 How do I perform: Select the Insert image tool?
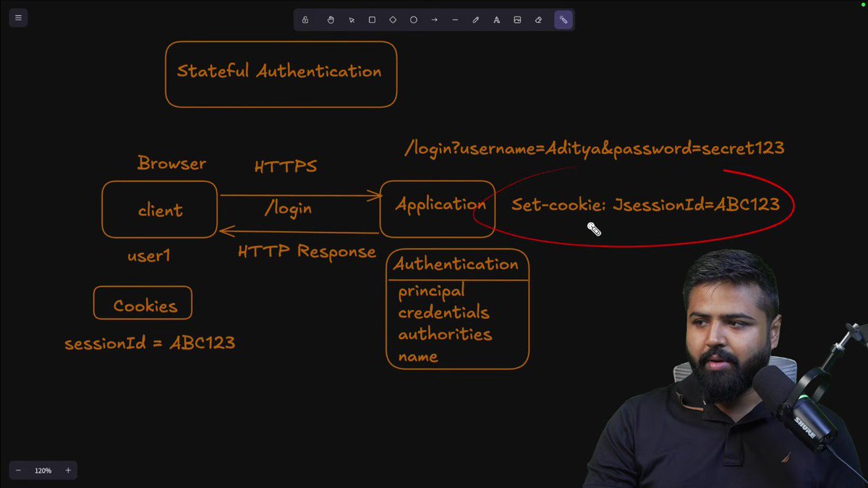click(x=517, y=20)
